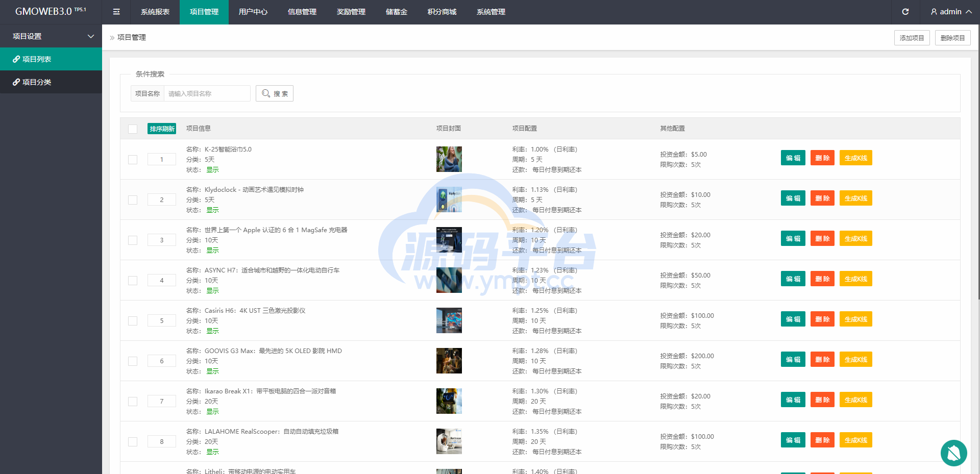980x474 pixels.
Task: Click sort order field for K-25智能浴巾5.0
Action: coord(162,159)
